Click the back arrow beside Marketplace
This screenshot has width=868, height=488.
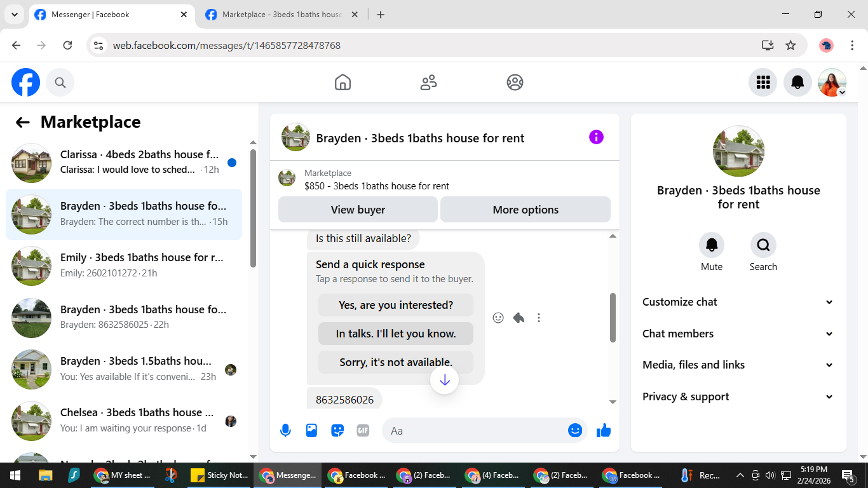pos(23,123)
